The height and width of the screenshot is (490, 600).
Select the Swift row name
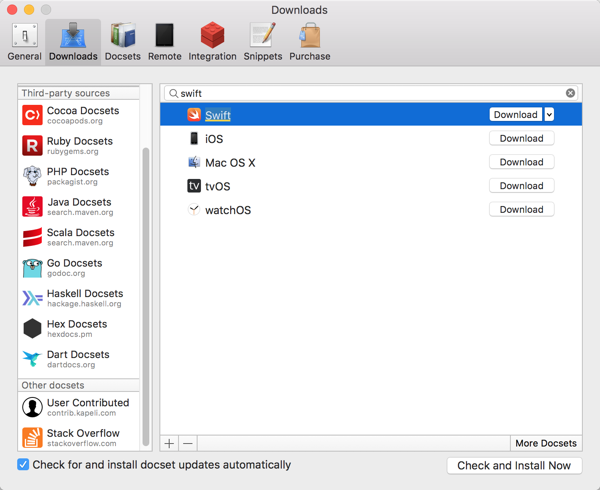218,115
